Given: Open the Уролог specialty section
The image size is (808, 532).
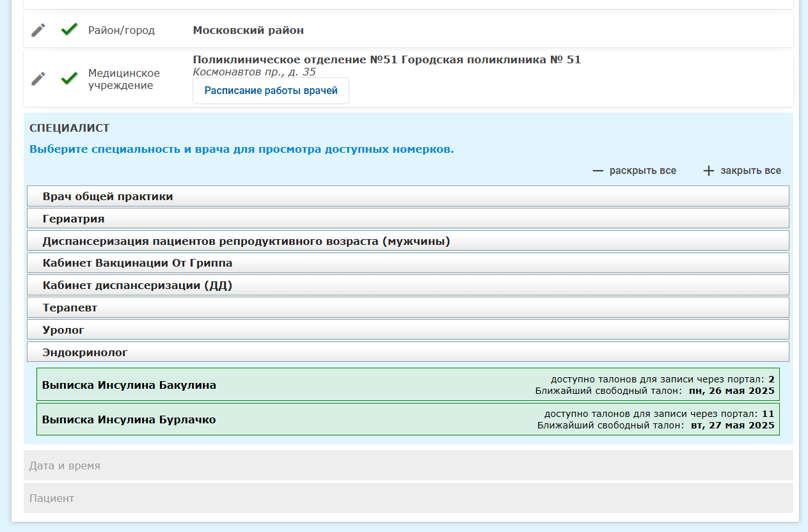Looking at the screenshot, I should (408, 330).
